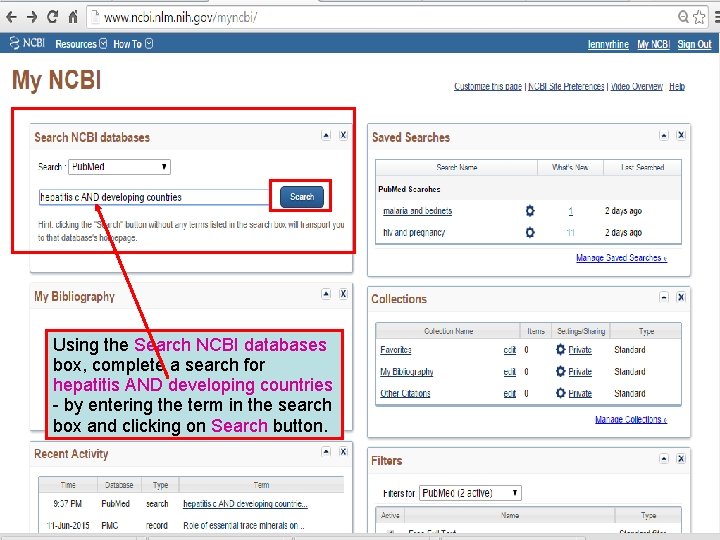Open settings gear for hiv and pregnancy search
Image resolution: width=720 pixels, height=540 pixels.
(x=530, y=232)
